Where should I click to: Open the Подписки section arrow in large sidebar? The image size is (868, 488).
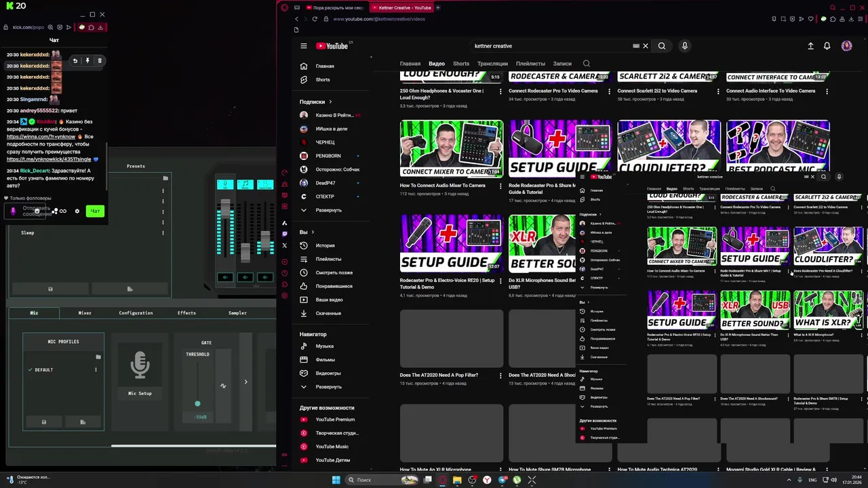tap(330, 102)
